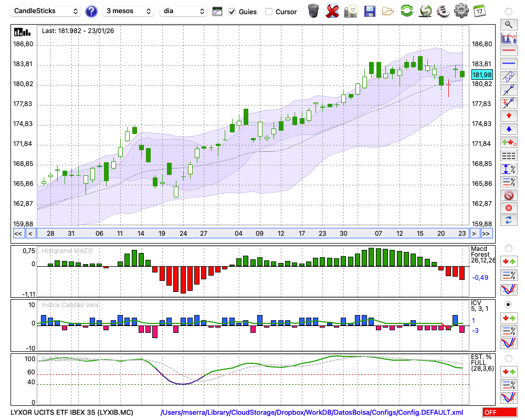Click the small chart window icon
This screenshot has width=525, height=420.
tap(217, 12)
